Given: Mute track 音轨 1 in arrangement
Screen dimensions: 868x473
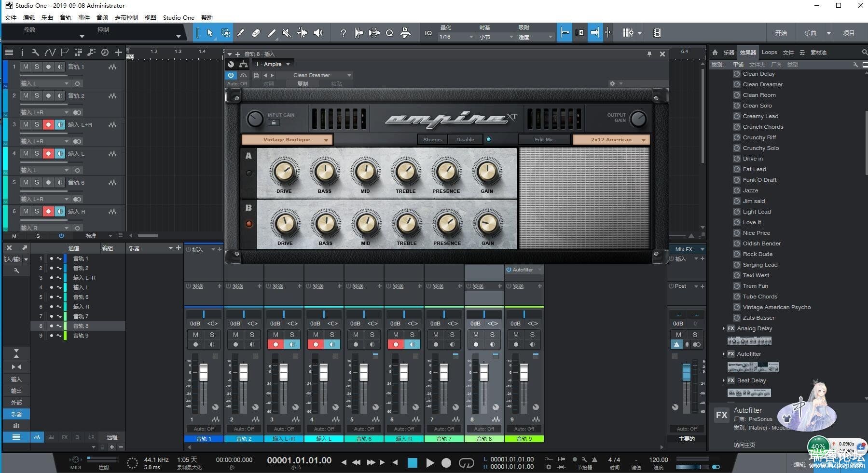Looking at the screenshot, I should point(26,67).
